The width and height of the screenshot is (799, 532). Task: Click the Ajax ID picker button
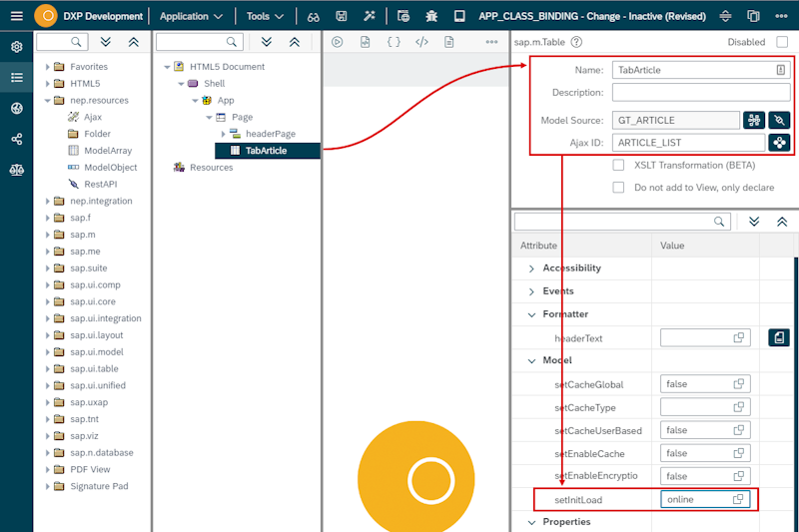coord(779,143)
